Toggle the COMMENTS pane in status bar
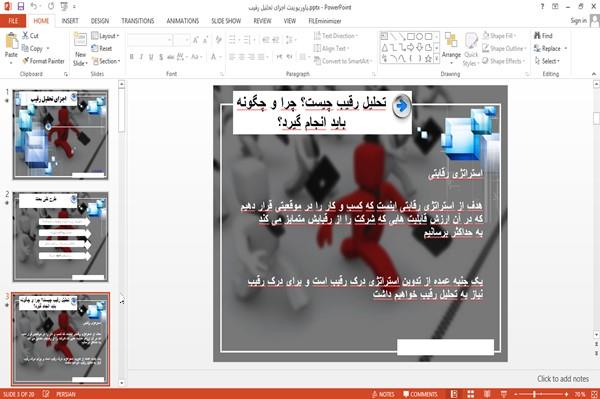The height and width of the screenshot is (399, 600). [420, 394]
